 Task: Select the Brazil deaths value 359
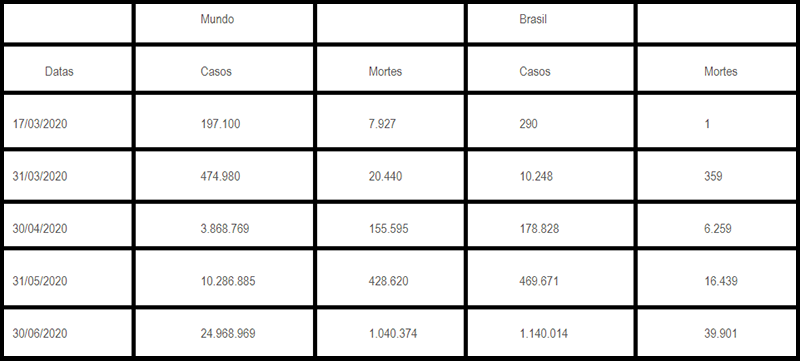click(x=716, y=175)
